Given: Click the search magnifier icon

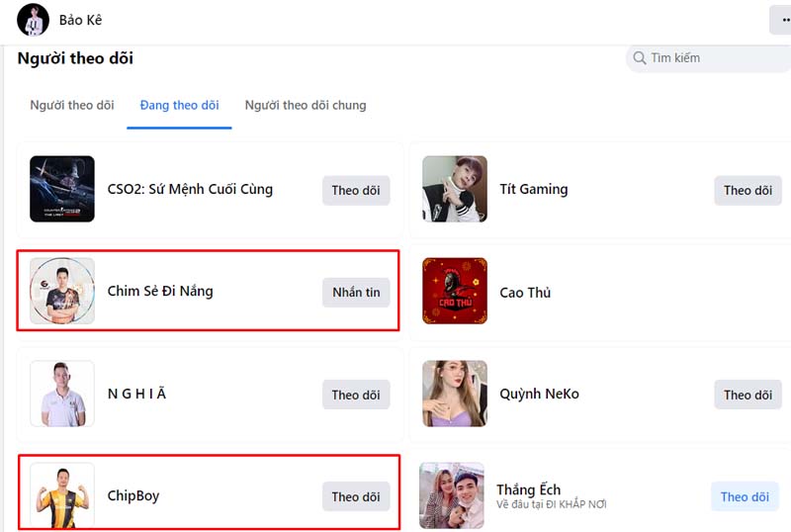Looking at the screenshot, I should 639,58.
